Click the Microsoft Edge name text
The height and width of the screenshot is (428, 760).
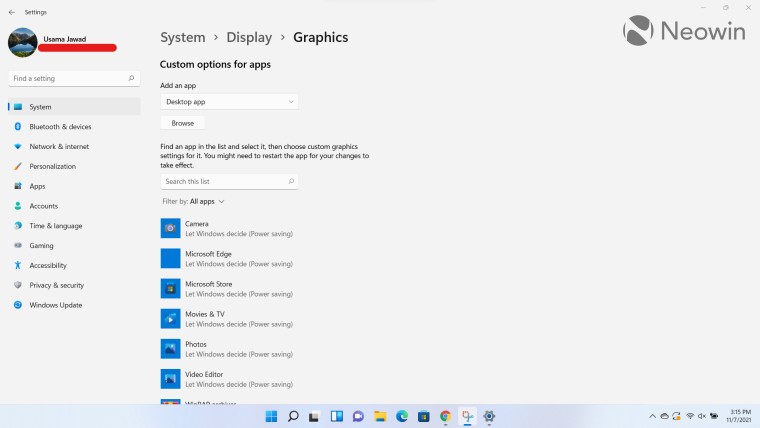coord(208,254)
